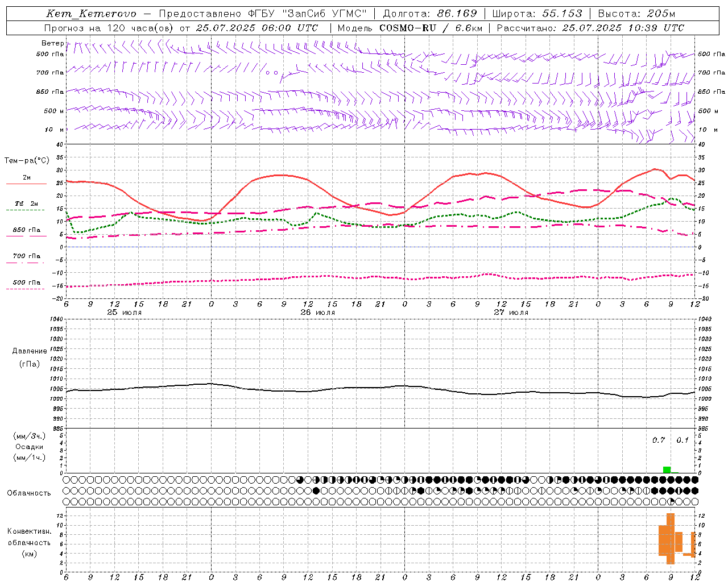Click the Ветер wind panel label

(52, 43)
